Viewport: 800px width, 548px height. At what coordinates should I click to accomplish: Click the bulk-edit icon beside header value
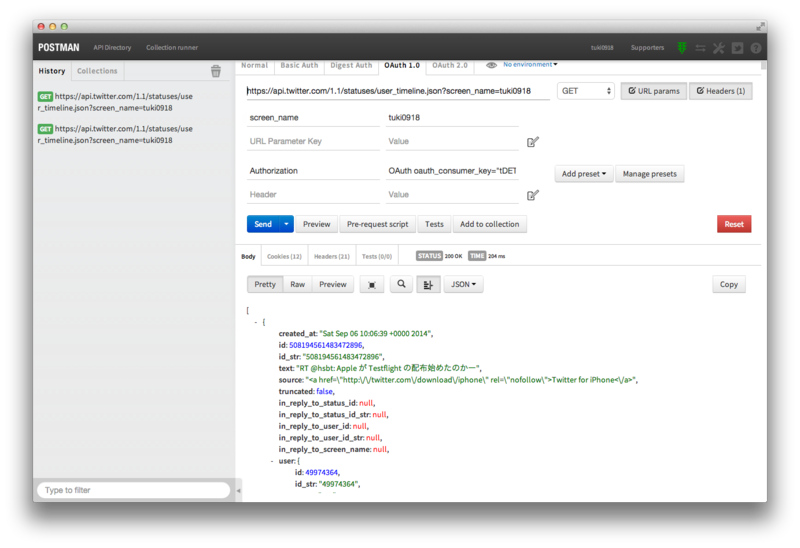[x=533, y=195]
